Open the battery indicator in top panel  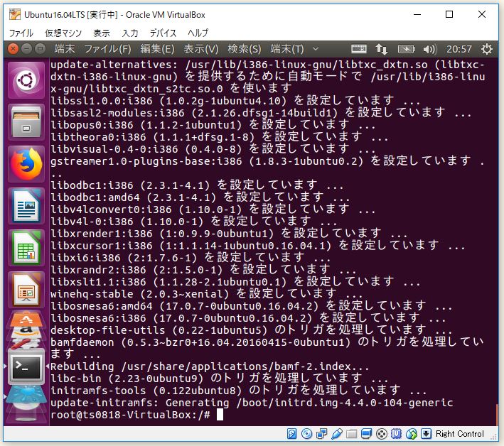pyautogui.click(x=407, y=49)
